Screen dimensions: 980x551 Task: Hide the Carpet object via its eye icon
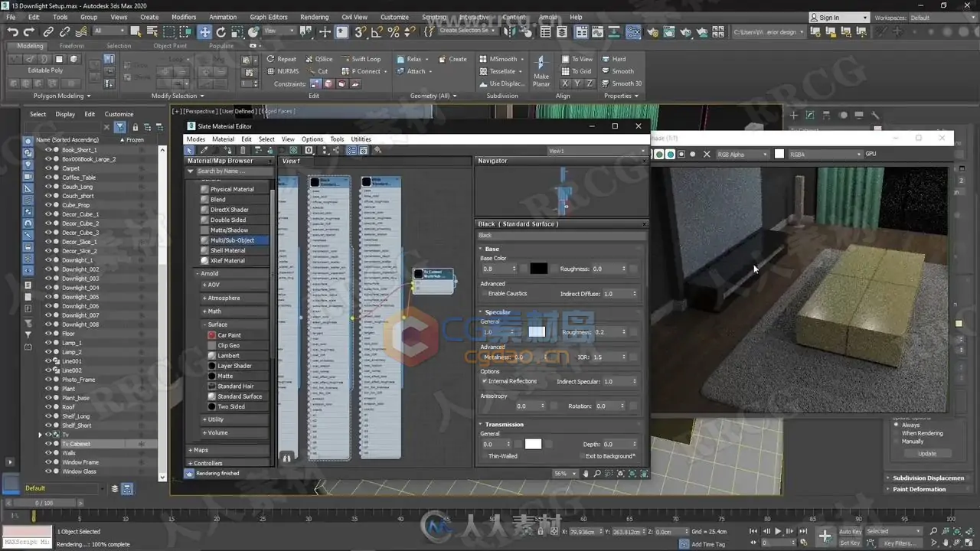click(x=48, y=168)
